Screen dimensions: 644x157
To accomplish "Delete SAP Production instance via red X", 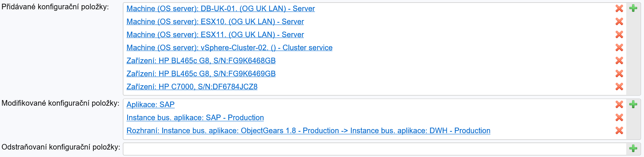I will coord(619,118).
